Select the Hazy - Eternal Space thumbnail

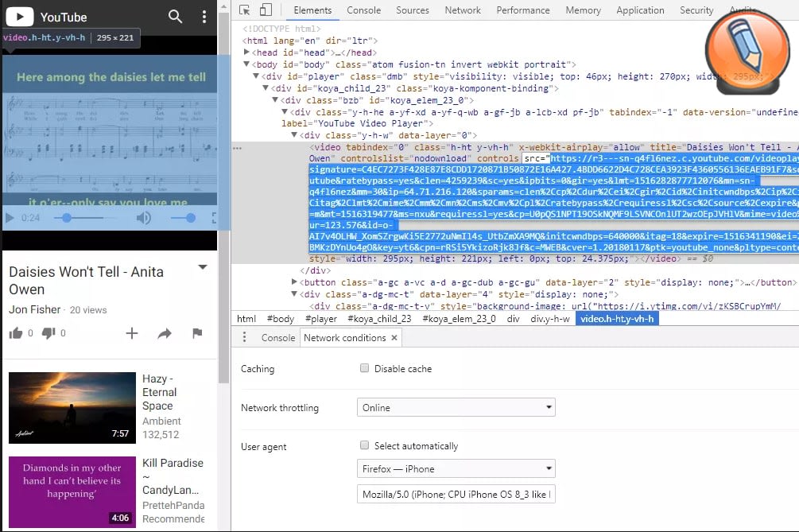[x=72, y=407]
